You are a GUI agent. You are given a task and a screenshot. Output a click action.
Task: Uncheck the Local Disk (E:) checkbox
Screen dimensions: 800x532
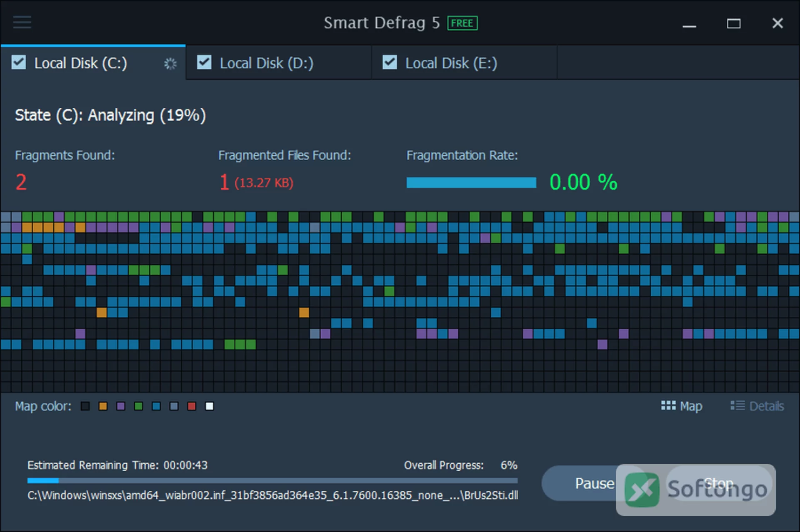[390, 62]
